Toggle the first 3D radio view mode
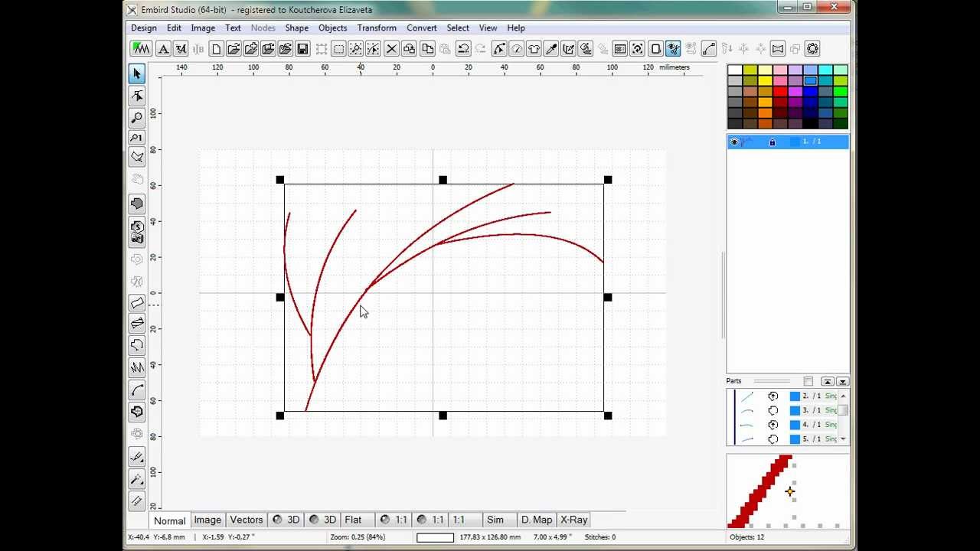The image size is (980, 551). click(x=286, y=520)
